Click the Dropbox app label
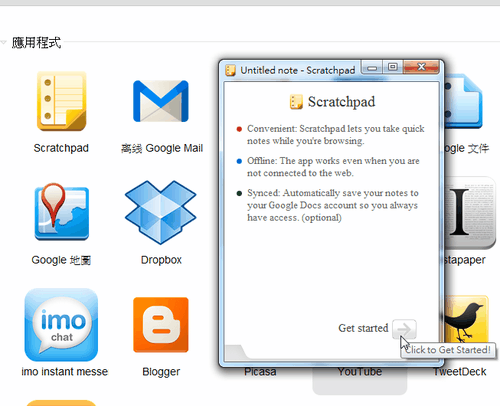 point(161,260)
